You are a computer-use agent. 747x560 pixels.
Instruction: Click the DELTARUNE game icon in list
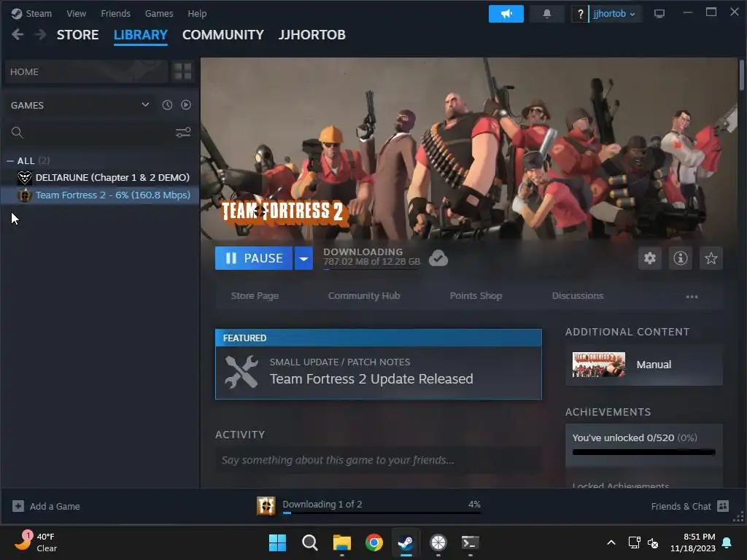tap(25, 178)
